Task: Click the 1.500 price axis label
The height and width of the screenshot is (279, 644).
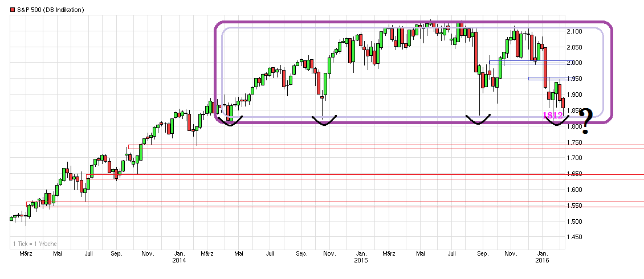Action: [x=576, y=221]
